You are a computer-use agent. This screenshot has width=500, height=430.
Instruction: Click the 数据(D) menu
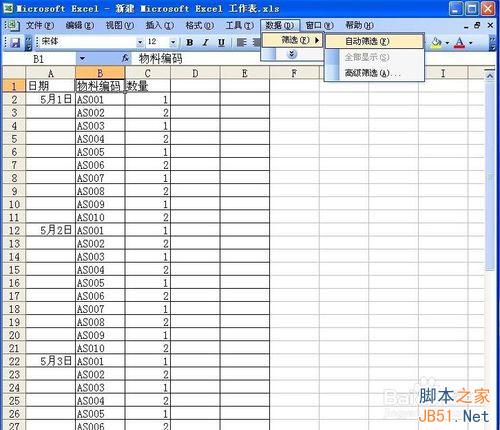pos(280,25)
